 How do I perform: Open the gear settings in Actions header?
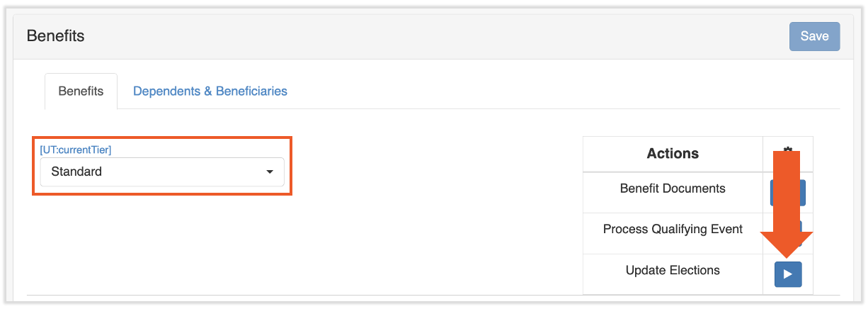click(787, 150)
